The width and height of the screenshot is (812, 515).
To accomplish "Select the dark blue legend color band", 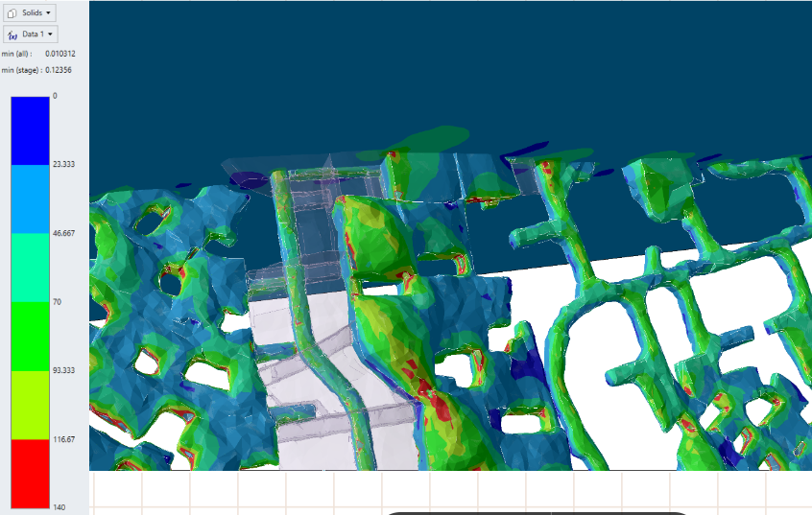I will point(30,130).
